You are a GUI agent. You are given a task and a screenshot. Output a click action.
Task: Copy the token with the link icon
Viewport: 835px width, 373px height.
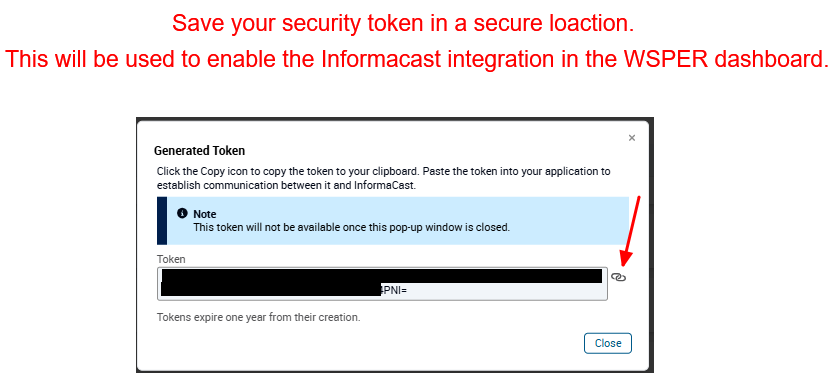(x=618, y=277)
